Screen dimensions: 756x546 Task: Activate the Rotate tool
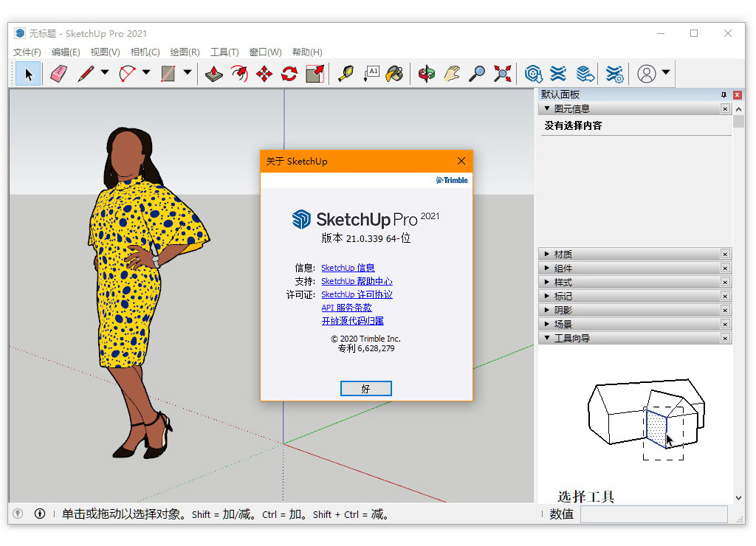[289, 74]
